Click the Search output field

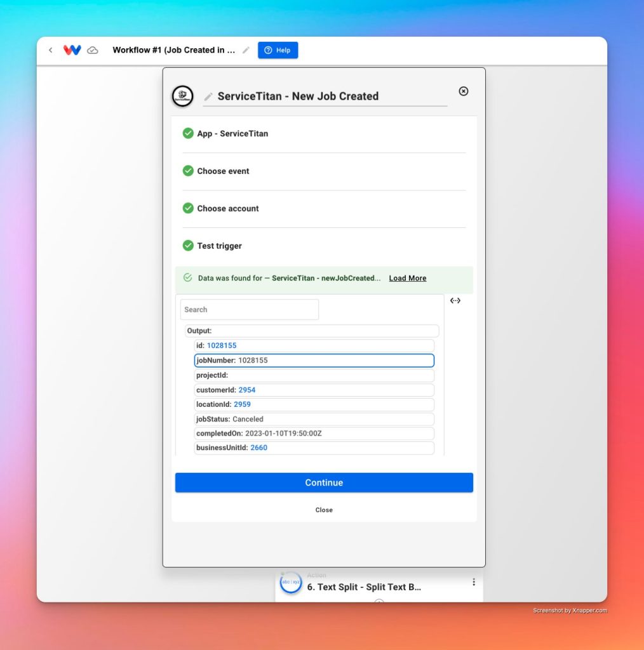pos(250,310)
